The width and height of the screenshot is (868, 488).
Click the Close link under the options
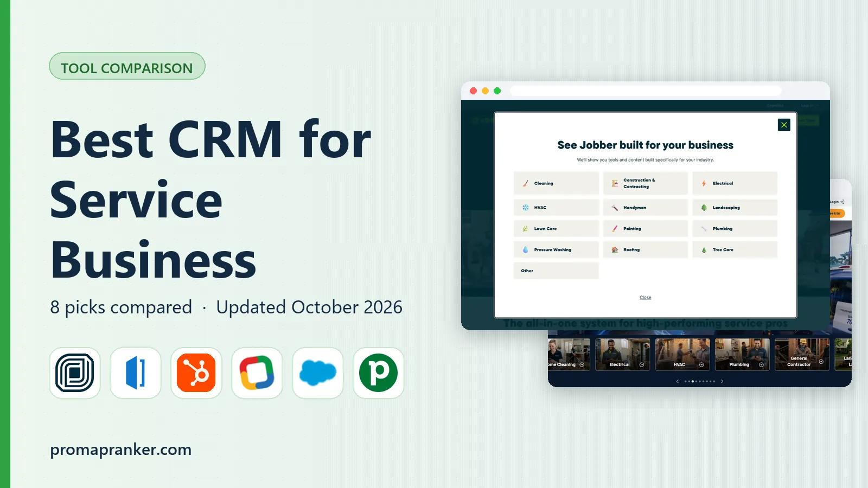(x=646, y=297)
